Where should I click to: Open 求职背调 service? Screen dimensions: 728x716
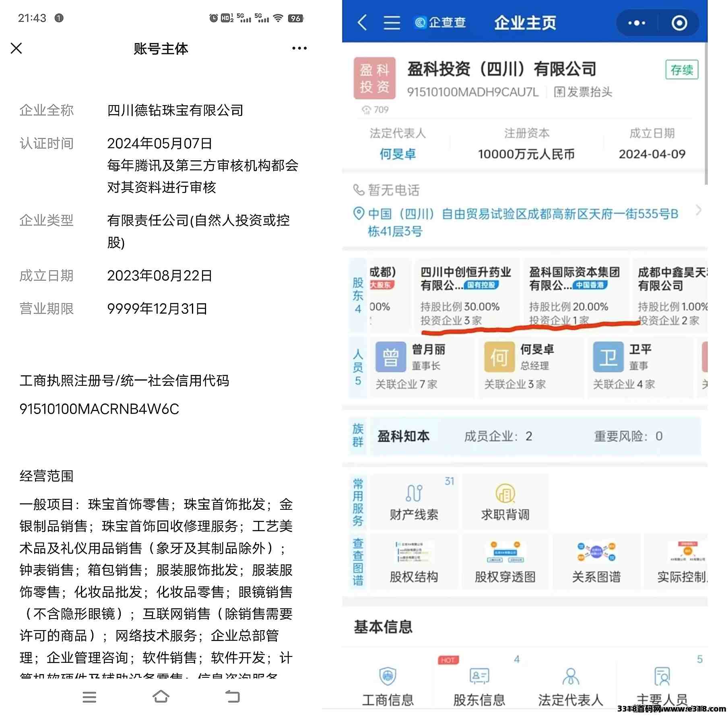[505, 501]
